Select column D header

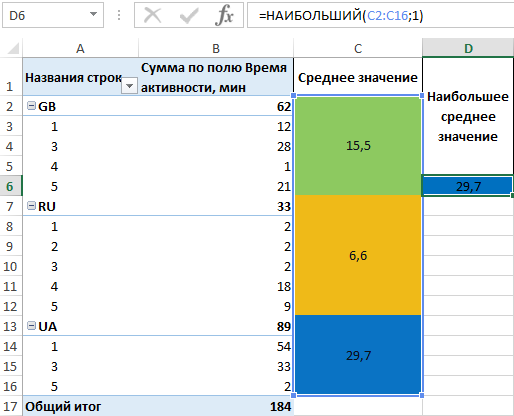click(468, 49)
